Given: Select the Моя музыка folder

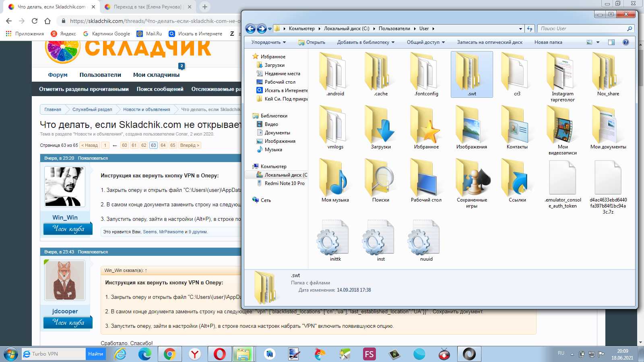Looking at the screenshot, I should coord(335,181).
